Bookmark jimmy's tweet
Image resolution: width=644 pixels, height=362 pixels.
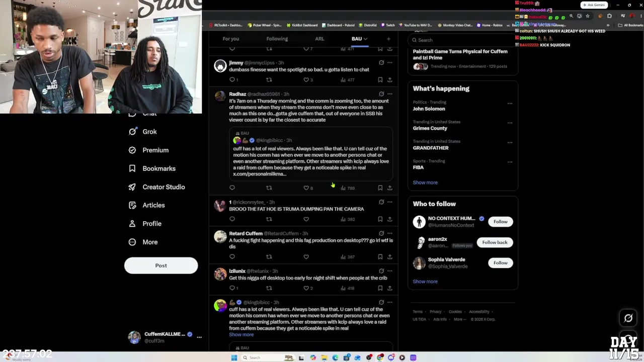coord(380,79)
